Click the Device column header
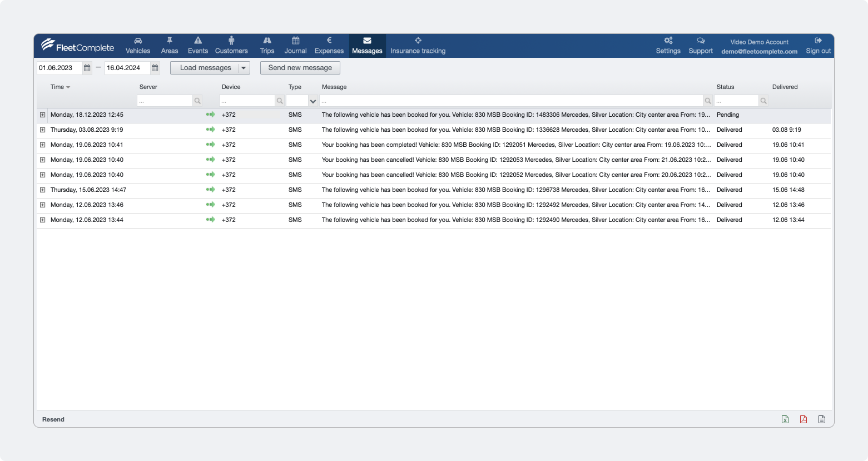This screenshot has width=868, height=461. [x=231, y=87]
